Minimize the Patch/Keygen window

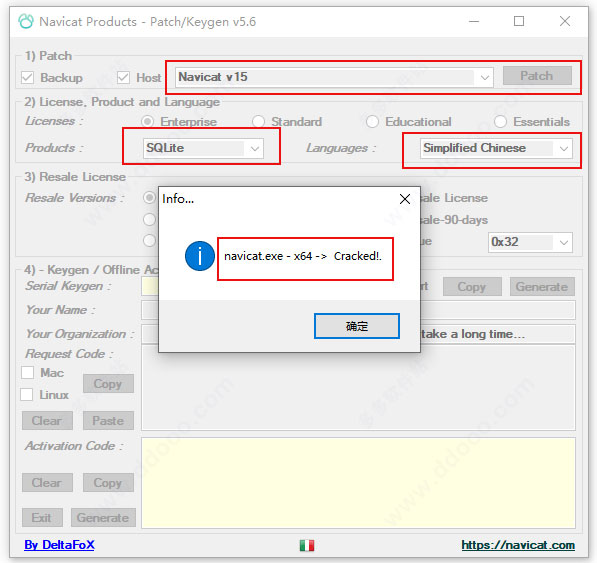click(x=474, y=21)
